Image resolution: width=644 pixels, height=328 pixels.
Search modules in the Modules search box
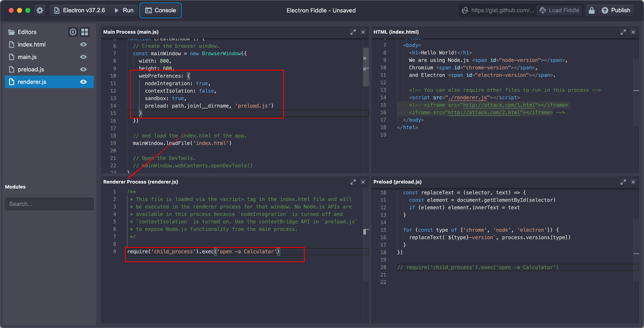pos(49,204)
